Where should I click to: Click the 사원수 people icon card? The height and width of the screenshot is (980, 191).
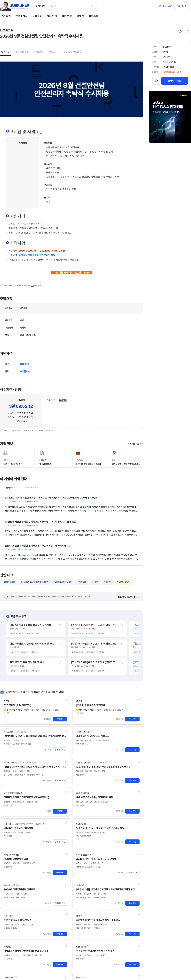coord(17,458)
